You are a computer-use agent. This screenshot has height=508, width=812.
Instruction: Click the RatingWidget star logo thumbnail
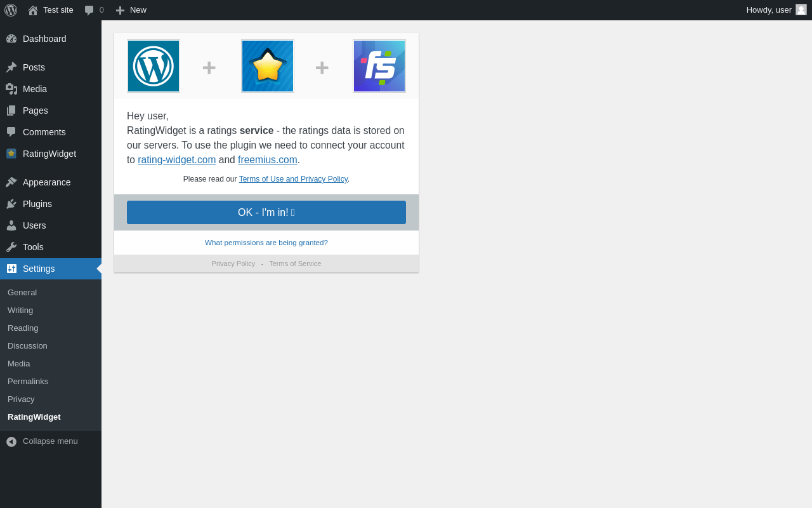(x=268, y=66)
